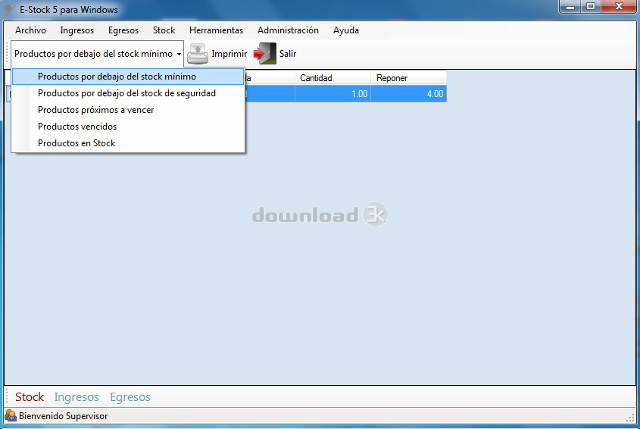Click the Supervisor user icon in status bar

(x=11, y=416)
